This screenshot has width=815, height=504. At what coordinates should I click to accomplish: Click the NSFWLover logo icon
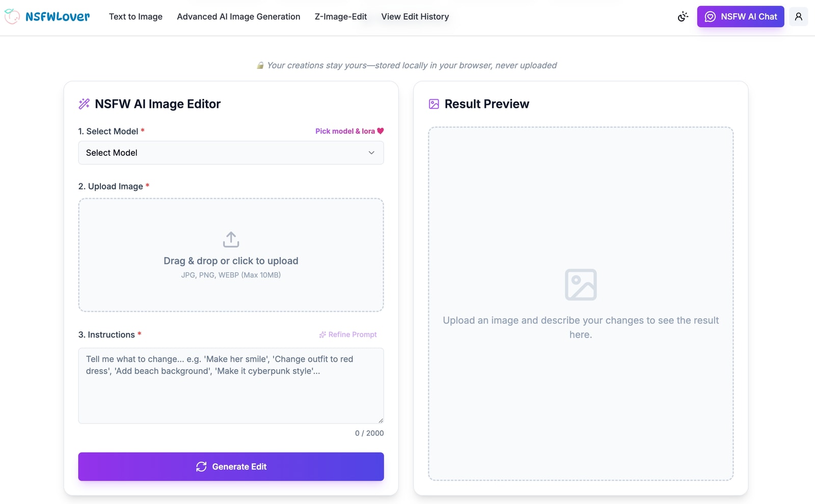click(x=12, y=16)
